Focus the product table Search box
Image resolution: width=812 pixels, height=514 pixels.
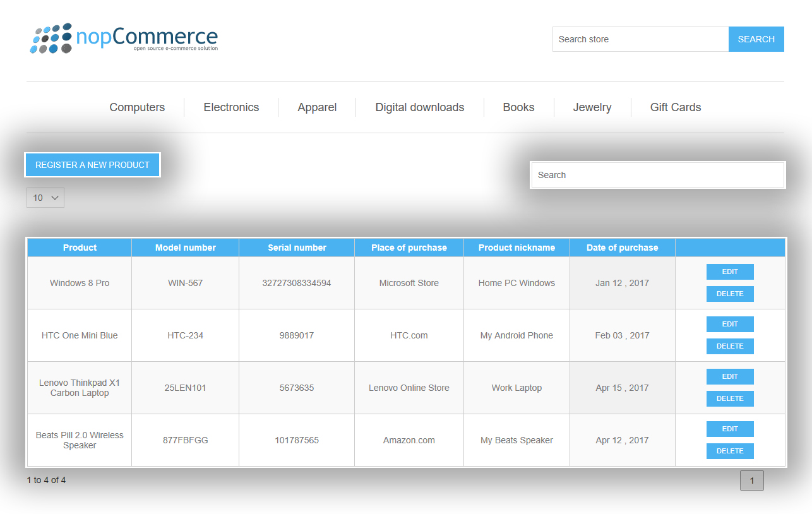[x=658, y=175]
